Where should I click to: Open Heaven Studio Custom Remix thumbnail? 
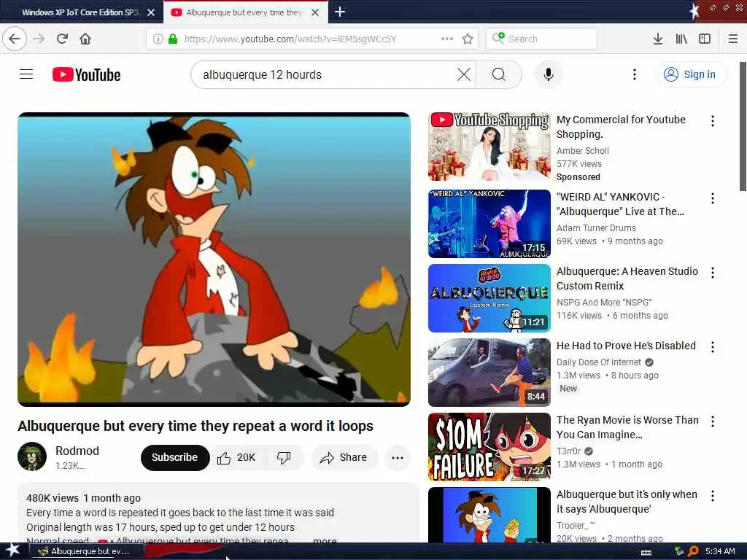(489, 298)
